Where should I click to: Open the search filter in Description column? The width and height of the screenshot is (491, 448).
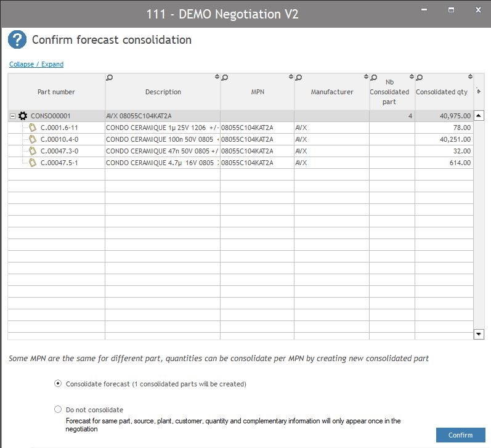pyautogui.click(x=110, y=78)
